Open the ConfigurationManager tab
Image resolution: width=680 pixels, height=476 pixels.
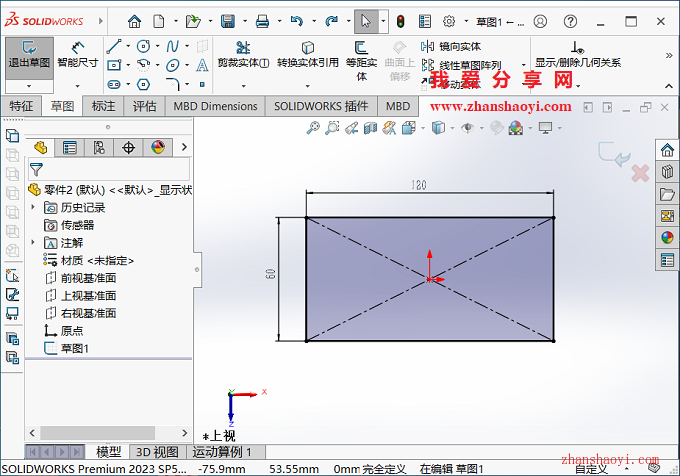pos(99,148)
